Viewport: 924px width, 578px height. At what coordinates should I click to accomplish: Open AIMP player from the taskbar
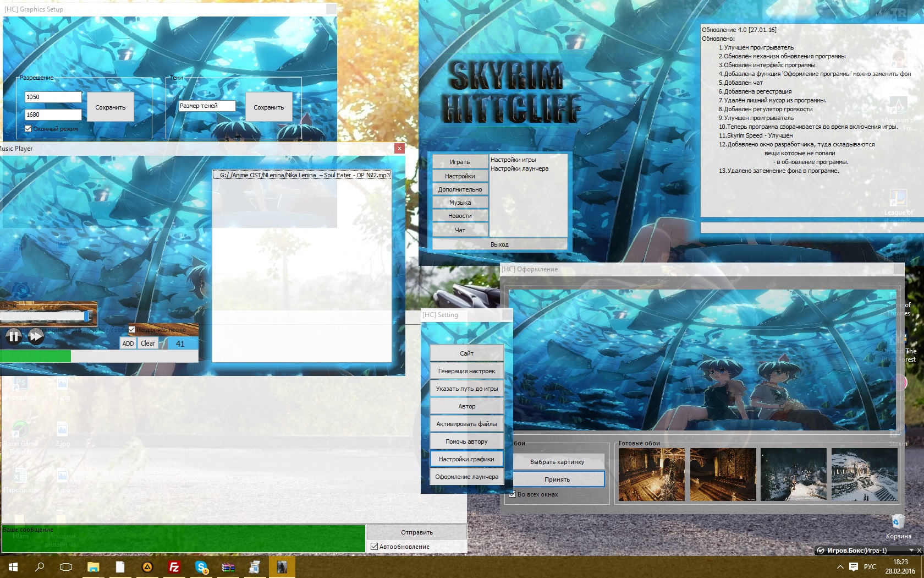tap(147, 567)
